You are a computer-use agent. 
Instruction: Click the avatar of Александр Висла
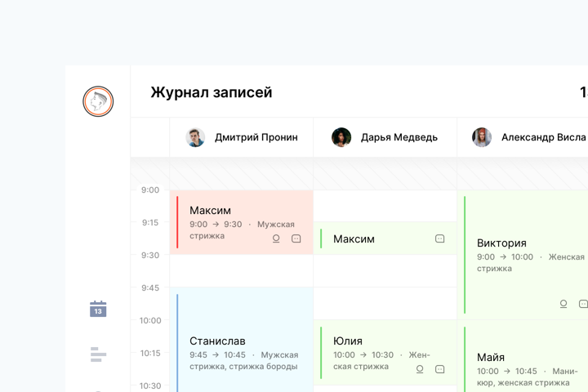[x=482, y=137]
